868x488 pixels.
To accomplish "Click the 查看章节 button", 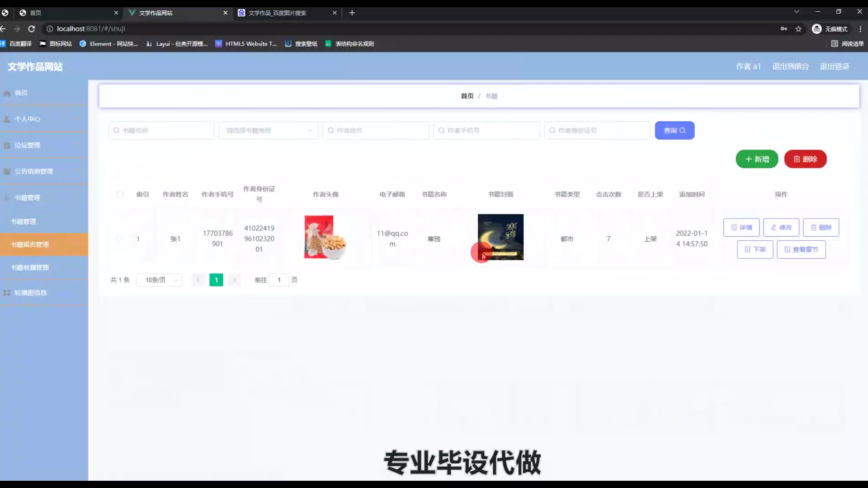I will click(x=801, y=249).
